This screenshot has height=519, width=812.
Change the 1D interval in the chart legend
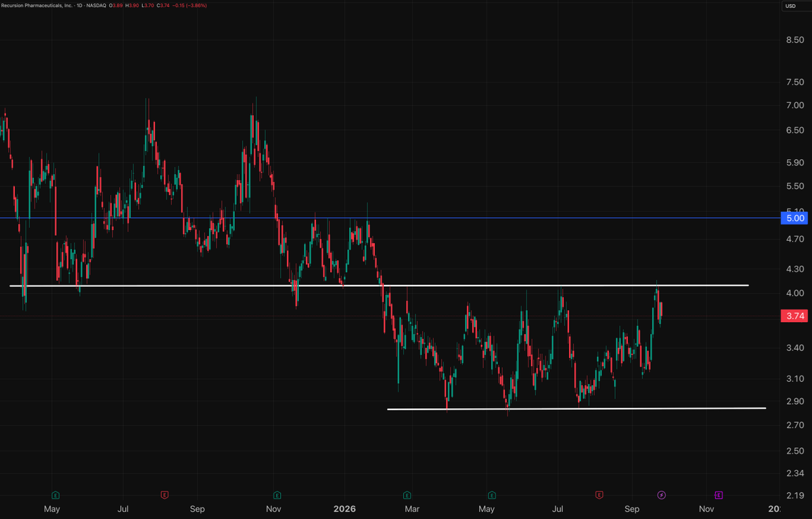[78, 5]
